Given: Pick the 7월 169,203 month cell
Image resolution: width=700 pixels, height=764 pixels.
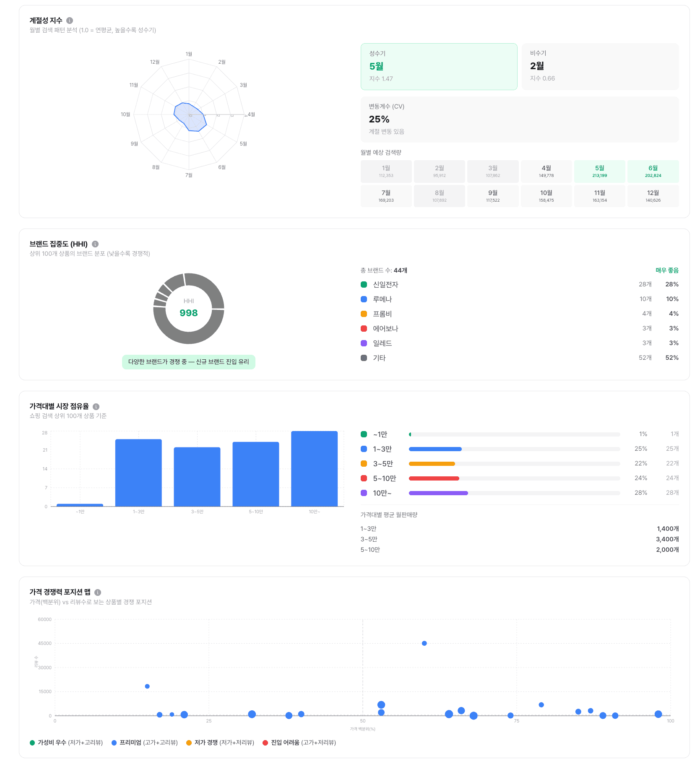Looking at the screenshot, I should pos(386,196).
